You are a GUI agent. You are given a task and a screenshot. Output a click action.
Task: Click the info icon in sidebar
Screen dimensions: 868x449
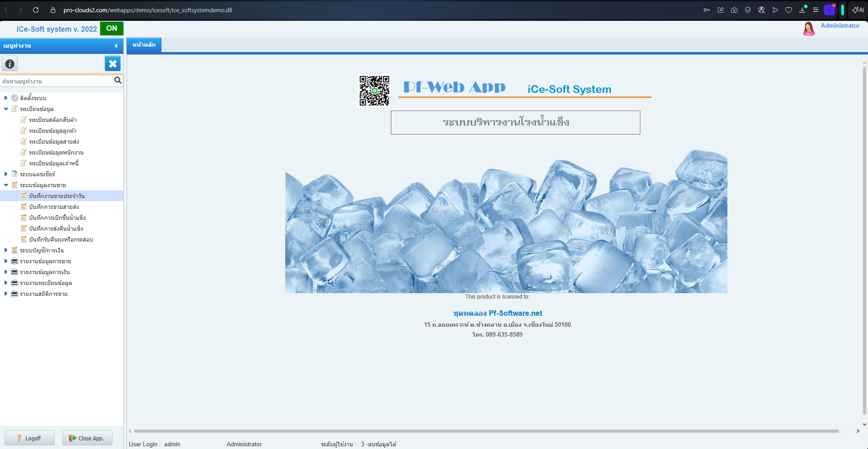[10, 64]
